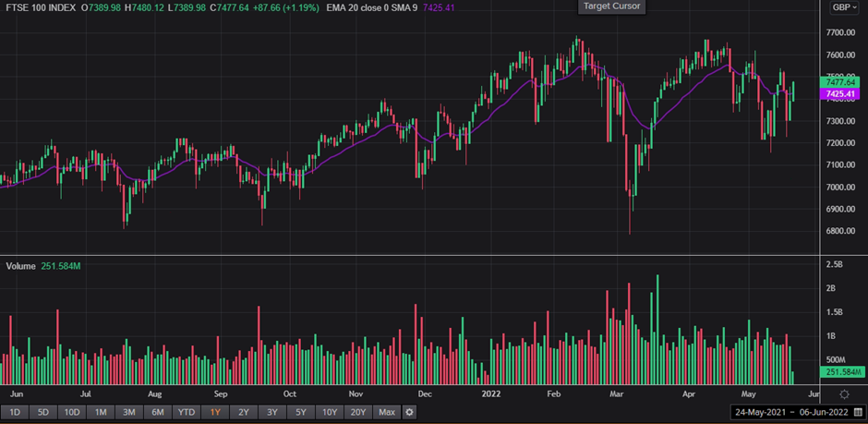Select the 5D time range
868x424 pixels.
(x=42, y=412)
